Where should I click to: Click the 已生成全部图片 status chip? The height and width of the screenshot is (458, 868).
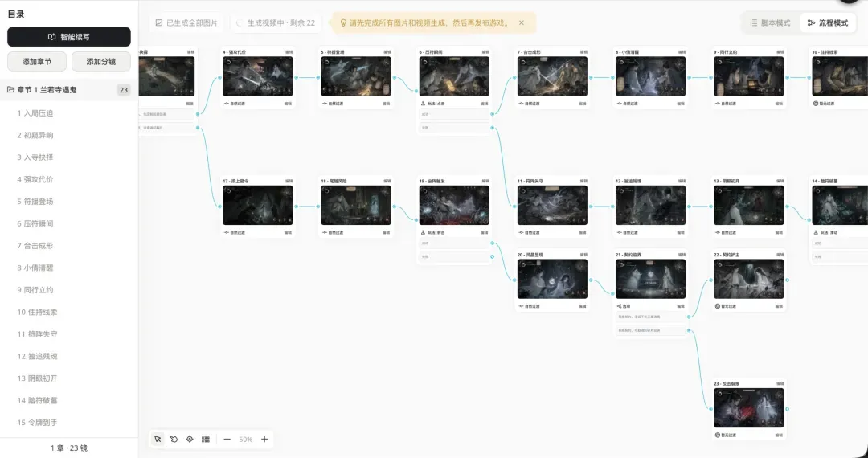tap(186, 22)
